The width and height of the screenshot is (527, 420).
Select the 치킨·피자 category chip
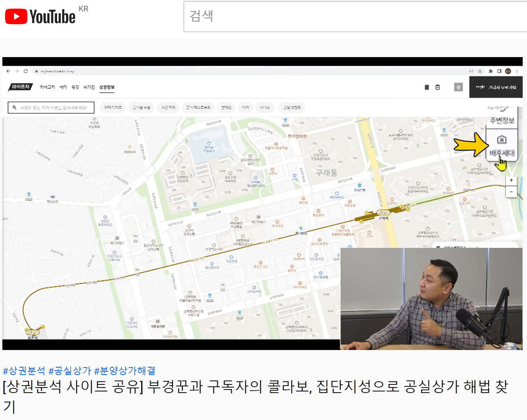pos(168,108)
